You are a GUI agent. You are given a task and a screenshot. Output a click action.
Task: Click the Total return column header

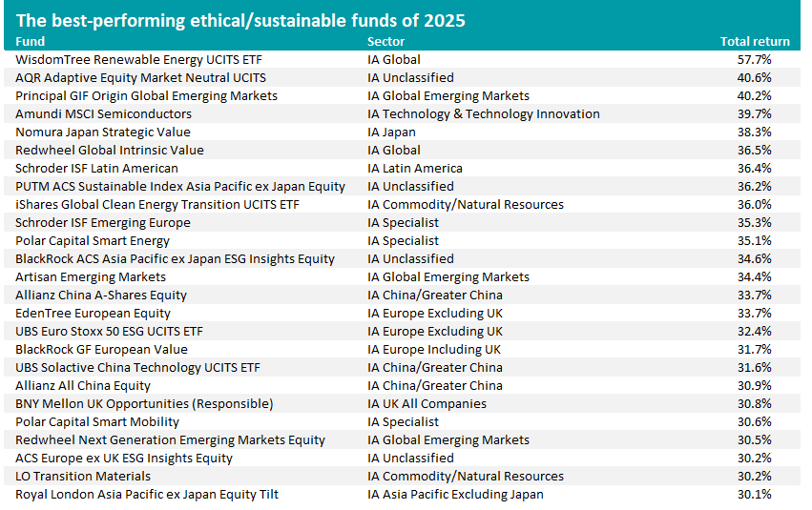pos(754,42)
